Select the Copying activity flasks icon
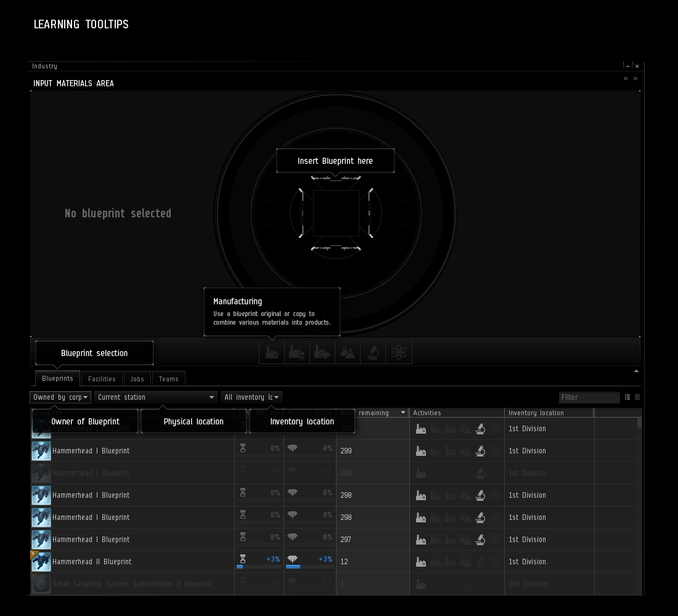 347,352
